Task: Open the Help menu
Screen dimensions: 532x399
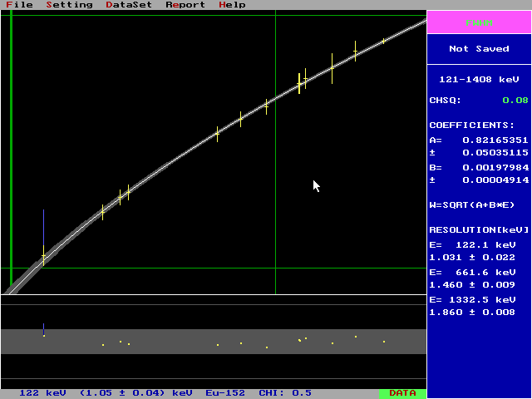Action: (232, 5)
